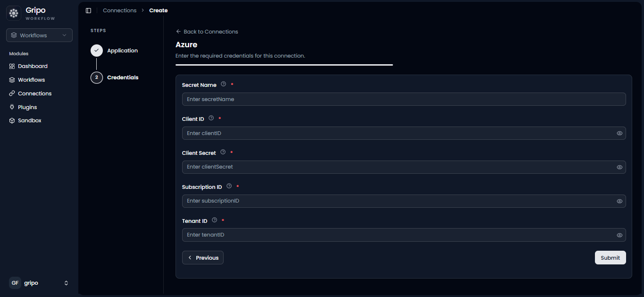Open the Workflows dropdown selector
This screenshot has height=297, width=644.
point(39,35)
